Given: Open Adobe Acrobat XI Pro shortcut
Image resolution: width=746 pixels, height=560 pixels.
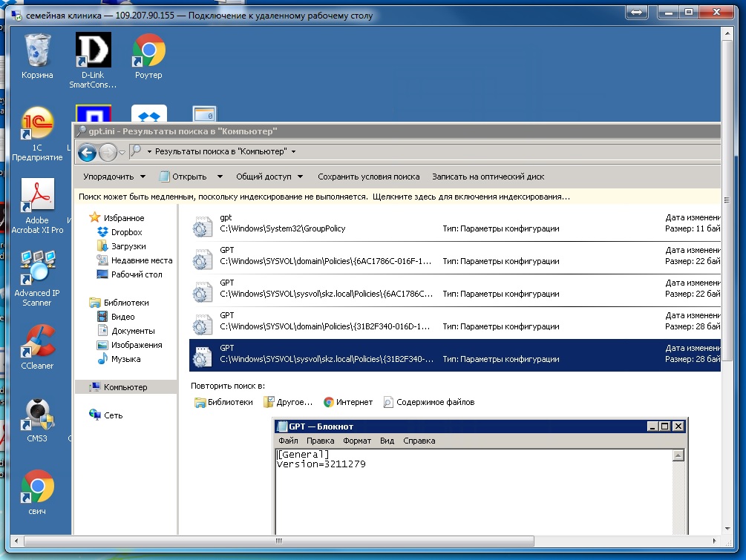Looking at the screenshot, I should pyautogui.click(x=37, y=206).
